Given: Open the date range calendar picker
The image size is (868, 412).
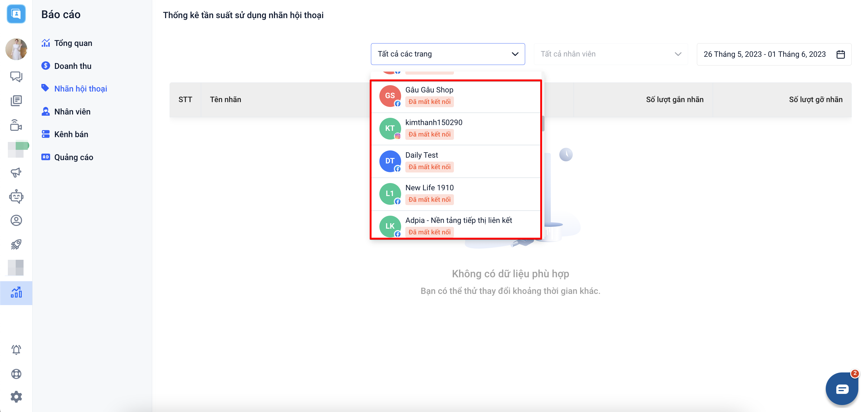Looking at the screenshot, I should coord(840,54).
